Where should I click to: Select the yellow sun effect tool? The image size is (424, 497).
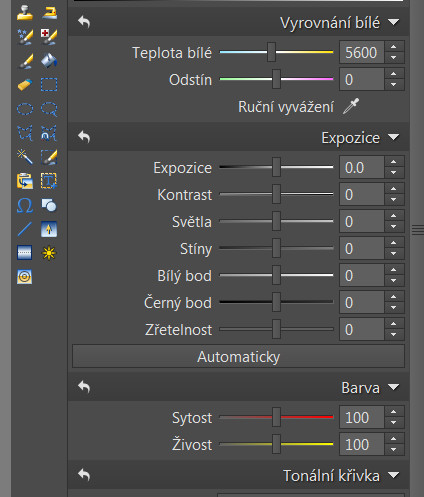[49, 253]
